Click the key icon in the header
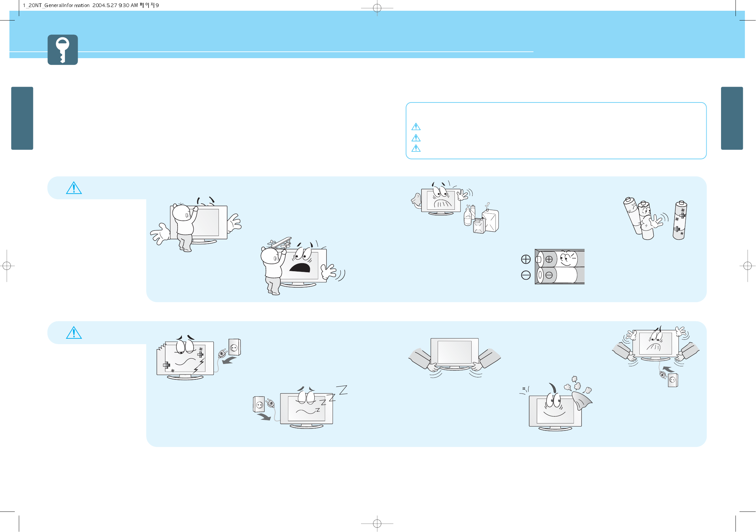Image resolution: width=756 pixels, height=532 pixels. click(63, 50)
